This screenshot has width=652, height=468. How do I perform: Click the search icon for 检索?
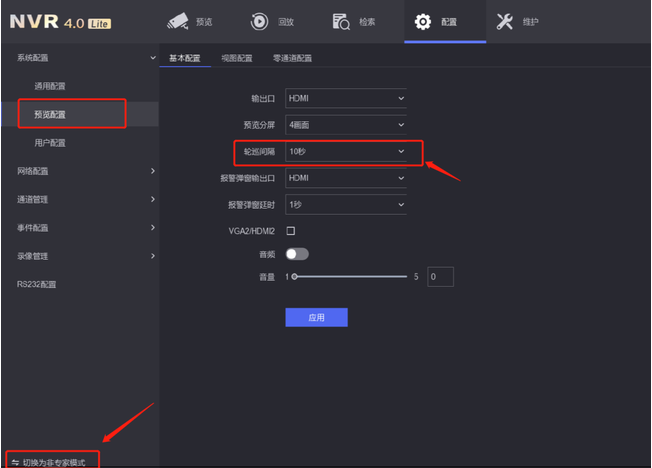(x=340, y=21)
